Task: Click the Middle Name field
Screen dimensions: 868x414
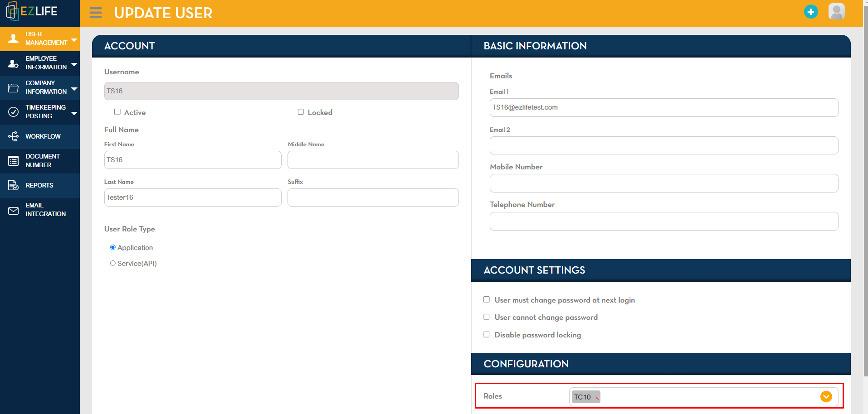Action: click(x=373, y=160)
